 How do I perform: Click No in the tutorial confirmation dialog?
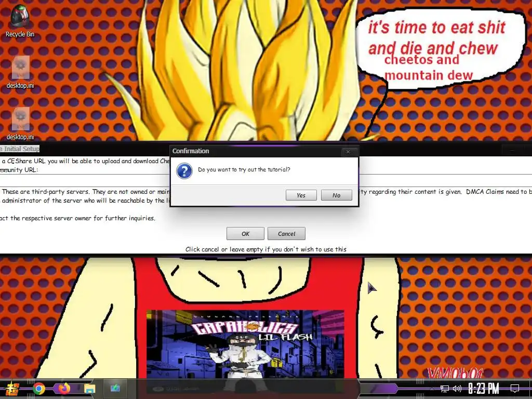[336, 195]
